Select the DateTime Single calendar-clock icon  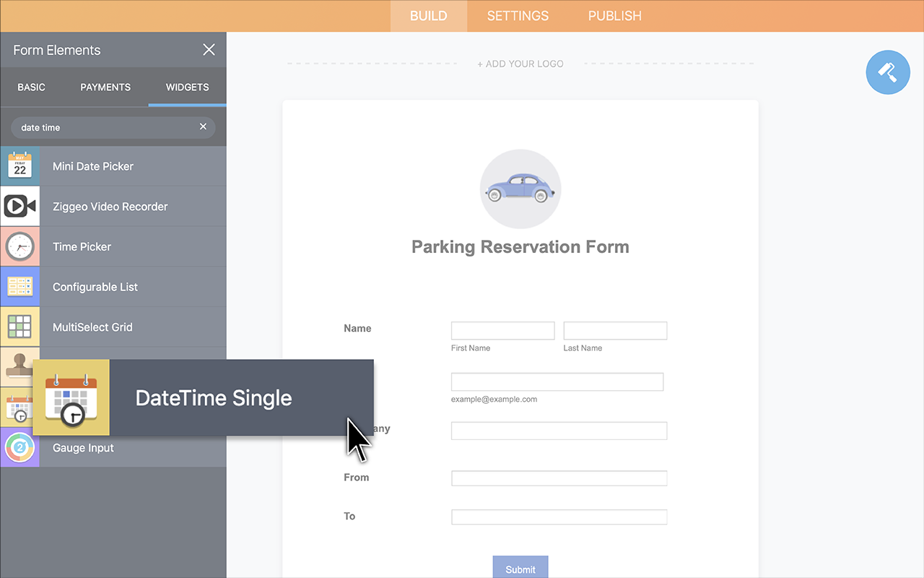pos(70,397)
